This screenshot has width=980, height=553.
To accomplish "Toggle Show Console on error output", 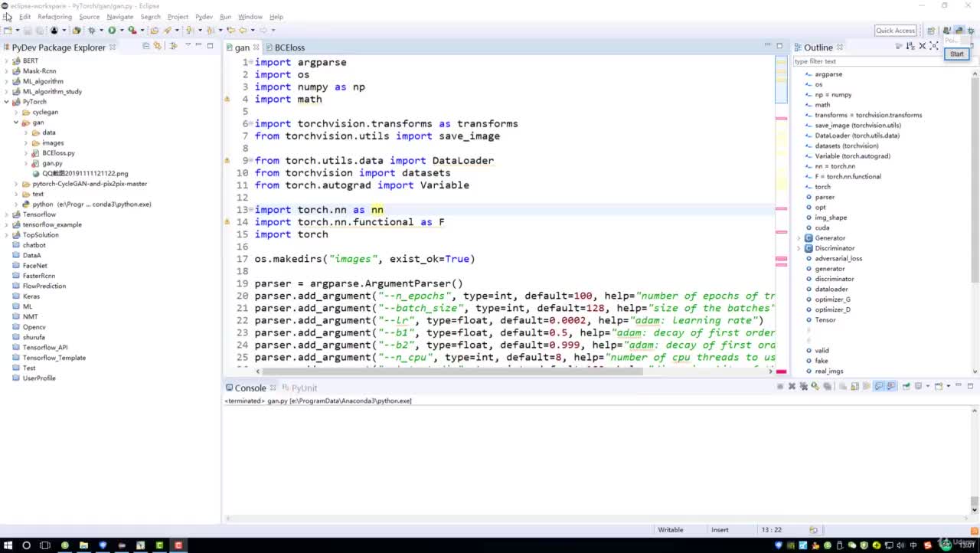I will 891,387.
